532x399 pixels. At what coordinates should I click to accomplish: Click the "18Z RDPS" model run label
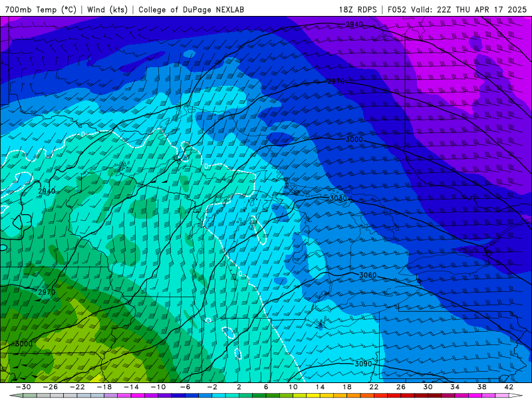[358, 9]
